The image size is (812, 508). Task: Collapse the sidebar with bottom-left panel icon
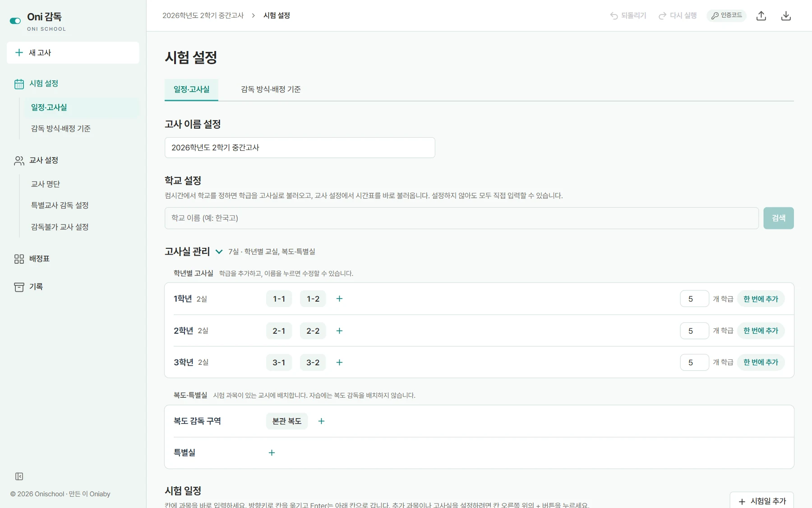click(19, 476)
